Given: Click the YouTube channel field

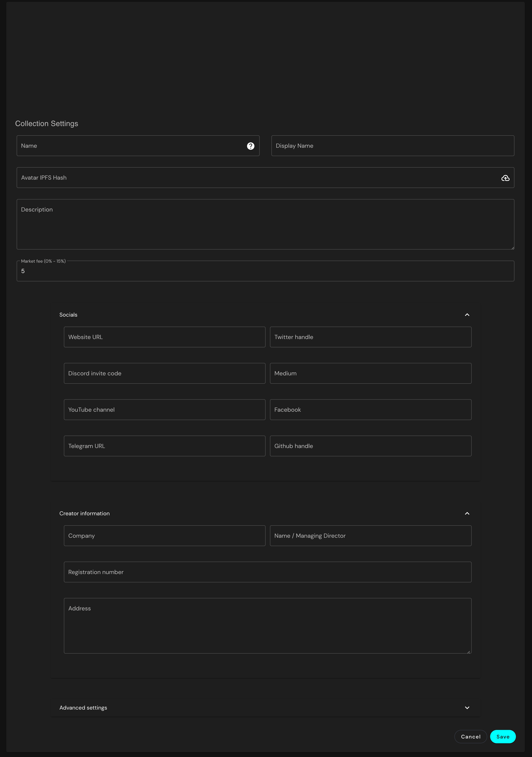Looking at the screenshot, I should 164,409.
